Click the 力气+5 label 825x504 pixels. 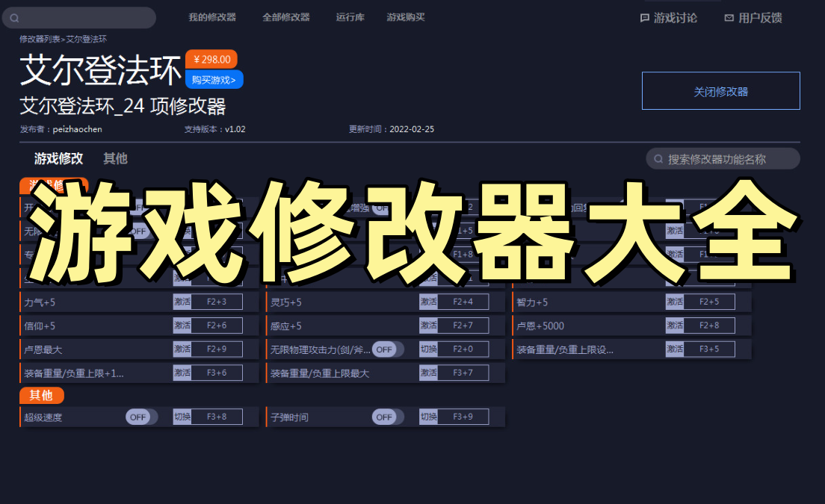(x=40, y=302)
